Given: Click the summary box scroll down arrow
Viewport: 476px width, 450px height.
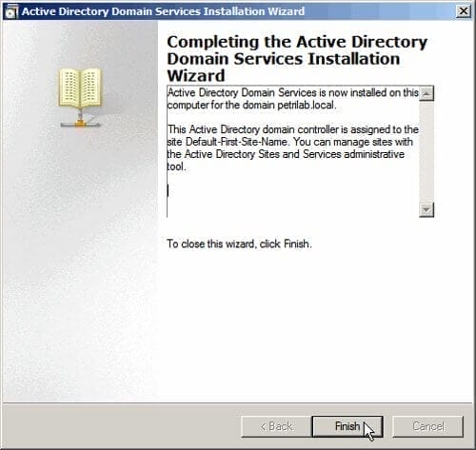Looking at the screenshot, I should pyautogui.click(x=426, y=209).
